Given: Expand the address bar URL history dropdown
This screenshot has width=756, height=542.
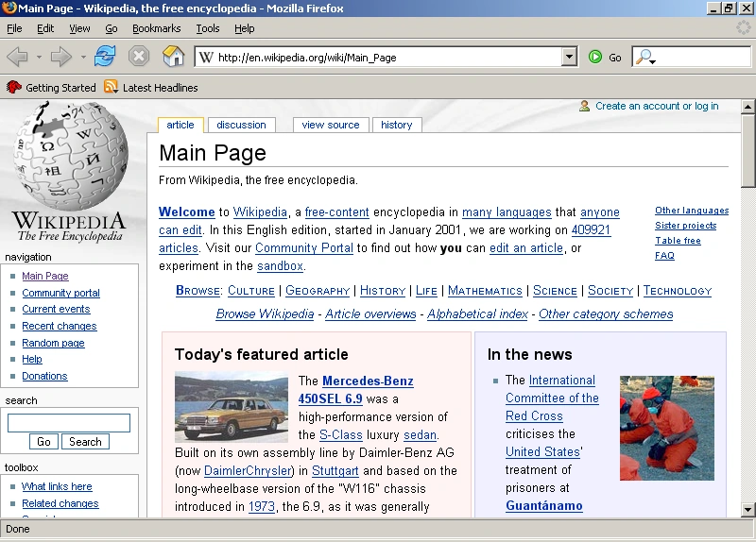Looking at the screenshot, I should (570, 57).
